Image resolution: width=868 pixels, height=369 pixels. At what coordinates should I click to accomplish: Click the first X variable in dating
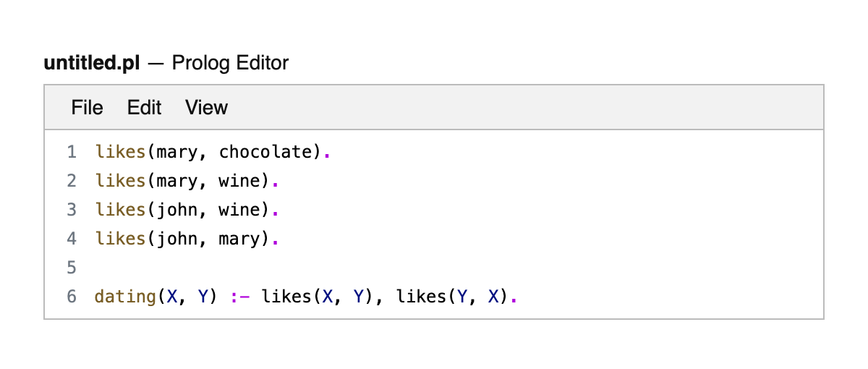click(x=172, y=297)
